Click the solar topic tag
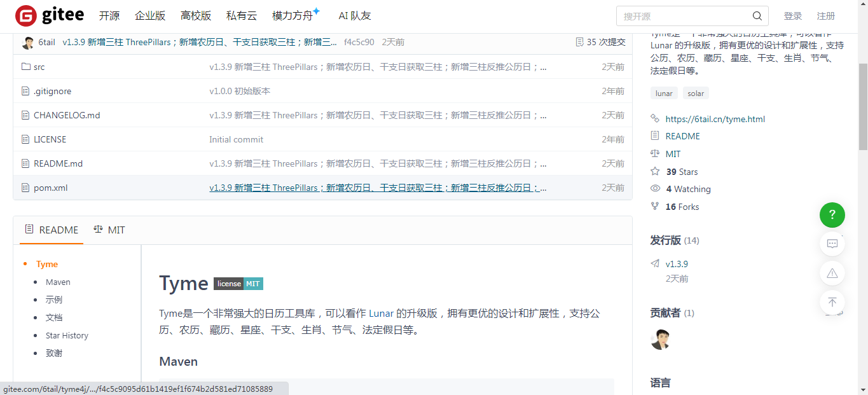This screenshot has width=868, height=395. tap(696, 94)
